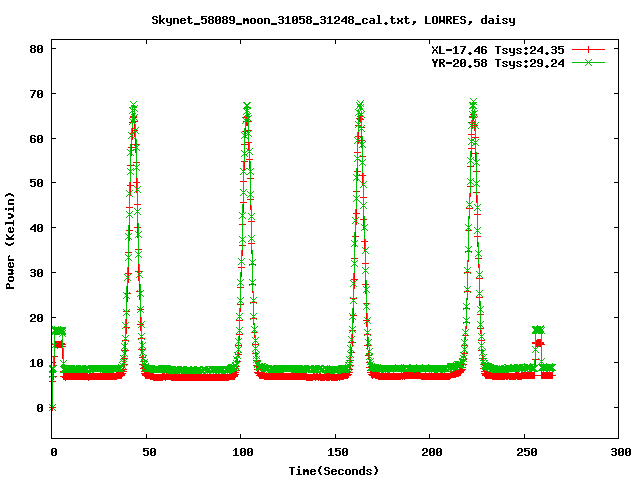Click the red legend line sample for XL
This screenshot has width=640, height=480.
(588, 50)
